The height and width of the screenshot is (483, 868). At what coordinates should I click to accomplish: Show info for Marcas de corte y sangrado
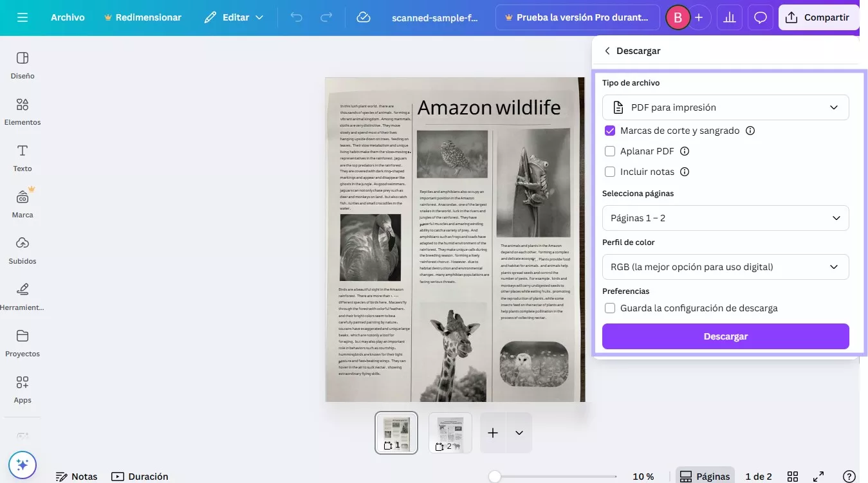750,131
